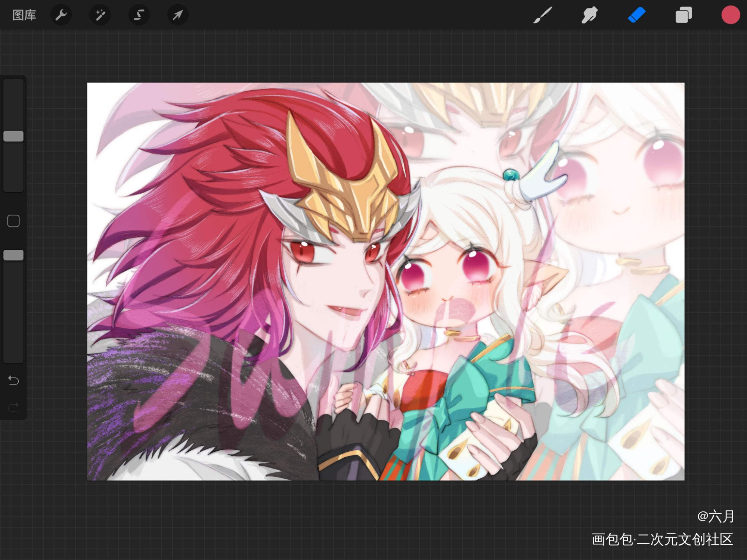Activate the Transform arrow tool

click(x=178, y=15)
